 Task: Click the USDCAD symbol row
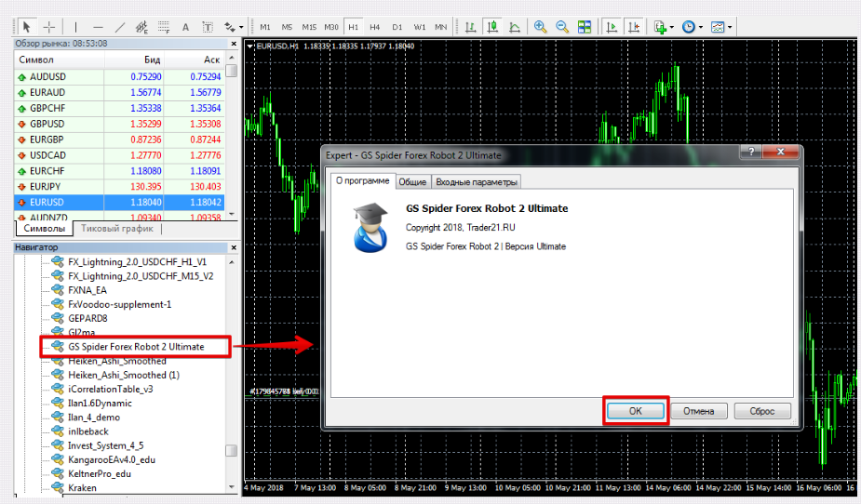[119, 155]
